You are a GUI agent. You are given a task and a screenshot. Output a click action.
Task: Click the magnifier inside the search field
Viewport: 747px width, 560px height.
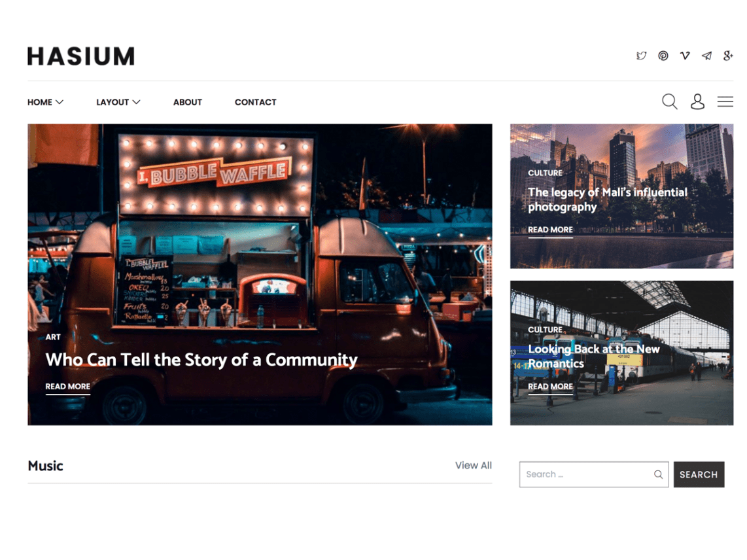[x=658, y=474]
